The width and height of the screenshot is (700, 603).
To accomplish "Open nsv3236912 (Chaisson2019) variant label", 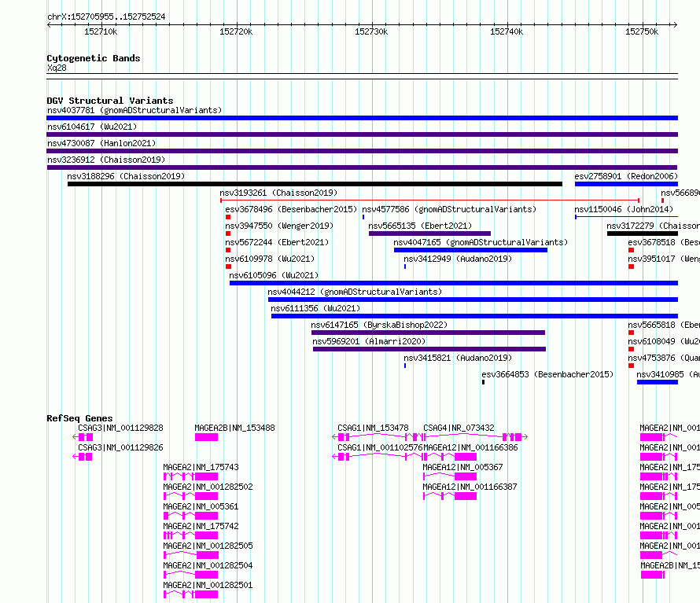I will pos(106,160).
